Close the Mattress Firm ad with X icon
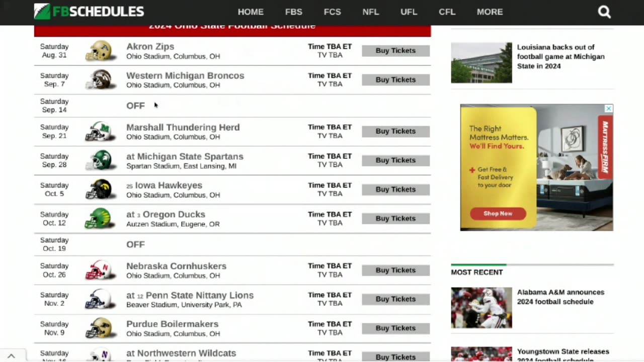 coord(608,109)
